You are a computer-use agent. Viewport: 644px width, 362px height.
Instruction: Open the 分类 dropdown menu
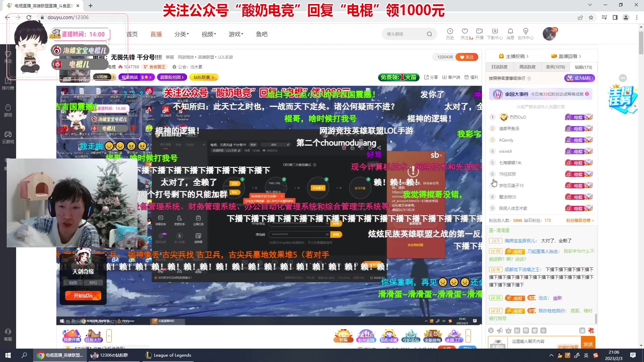click(x=181, y=34)
